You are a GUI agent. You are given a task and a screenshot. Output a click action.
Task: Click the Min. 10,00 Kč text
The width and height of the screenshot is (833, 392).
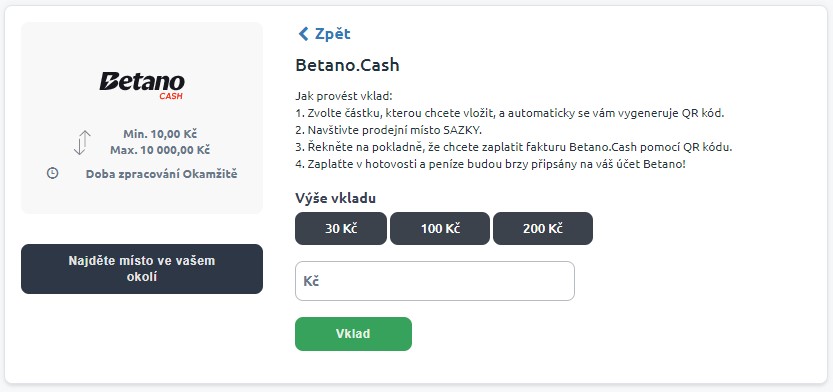click(x=160, y=134)
